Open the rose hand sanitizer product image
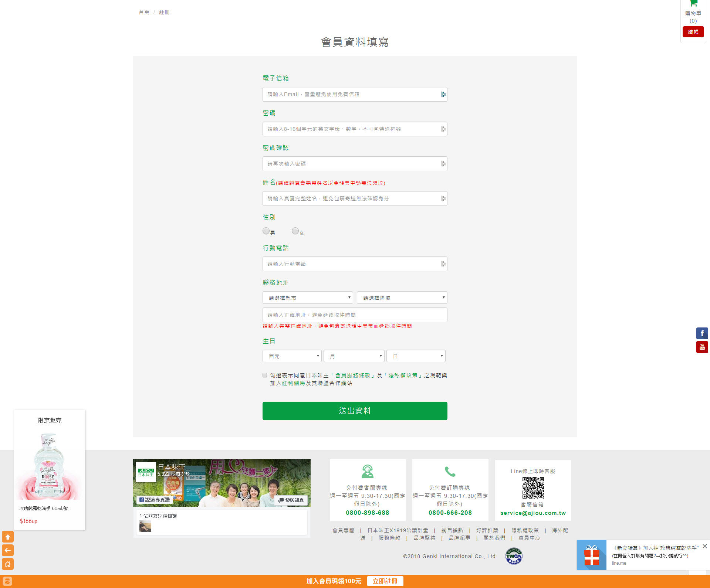Viewport: 710px width, 588px height. [x=50, y=466]
